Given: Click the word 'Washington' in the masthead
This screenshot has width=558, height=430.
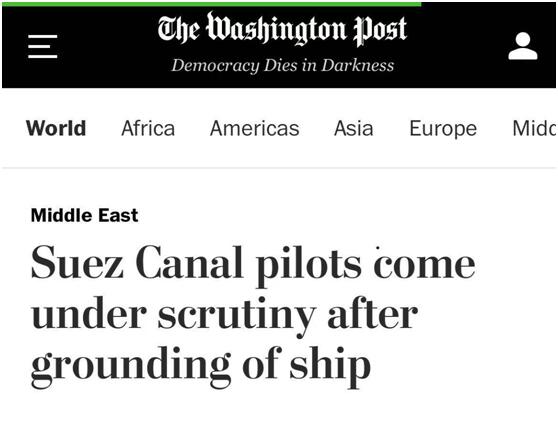Looking at the screenshot, I should [277, 28].
